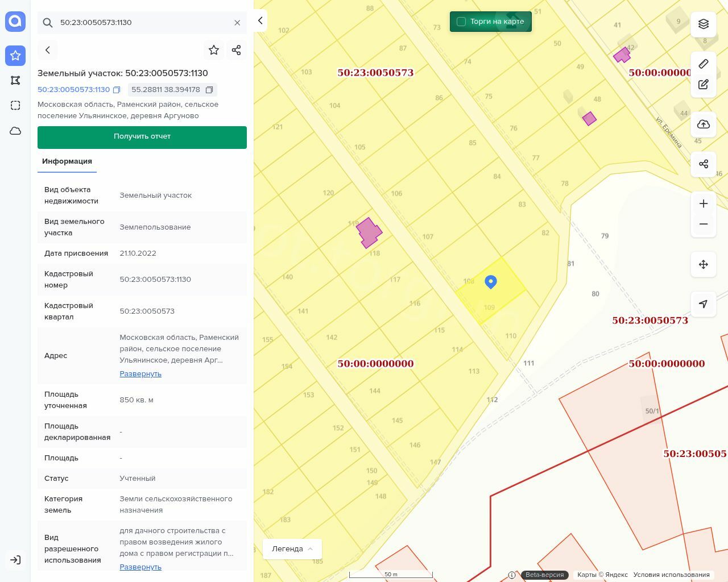This screenshot has height=582, width=728.
Task: Clear the search field text
Action: click(x=237, y=23)
